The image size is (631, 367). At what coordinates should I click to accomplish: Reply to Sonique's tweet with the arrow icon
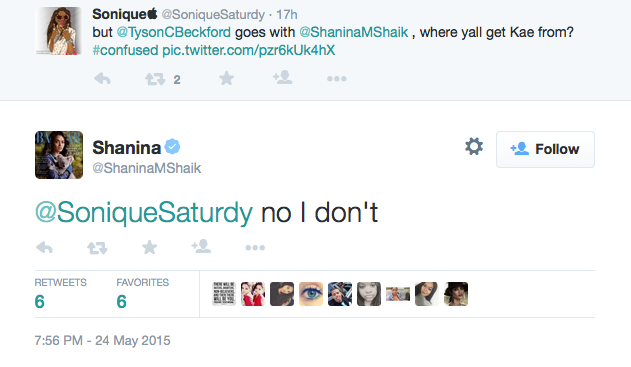(102, 78)
